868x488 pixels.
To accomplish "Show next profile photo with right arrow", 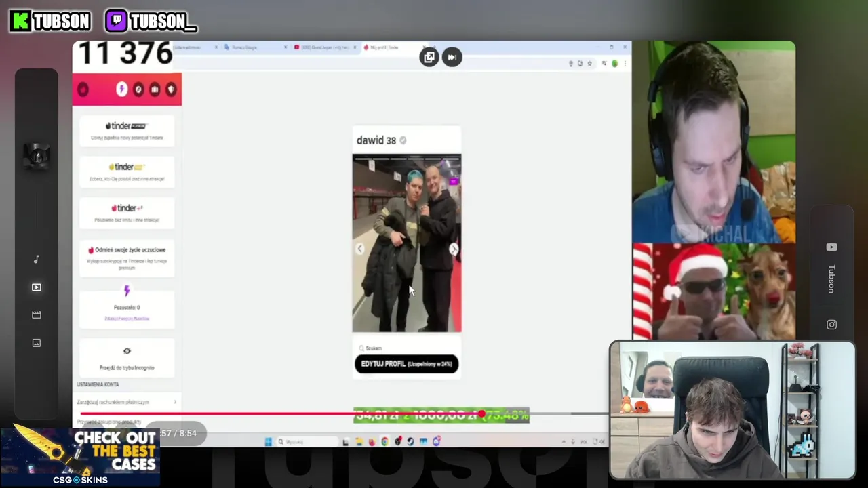I will click(x=454, y=249).
